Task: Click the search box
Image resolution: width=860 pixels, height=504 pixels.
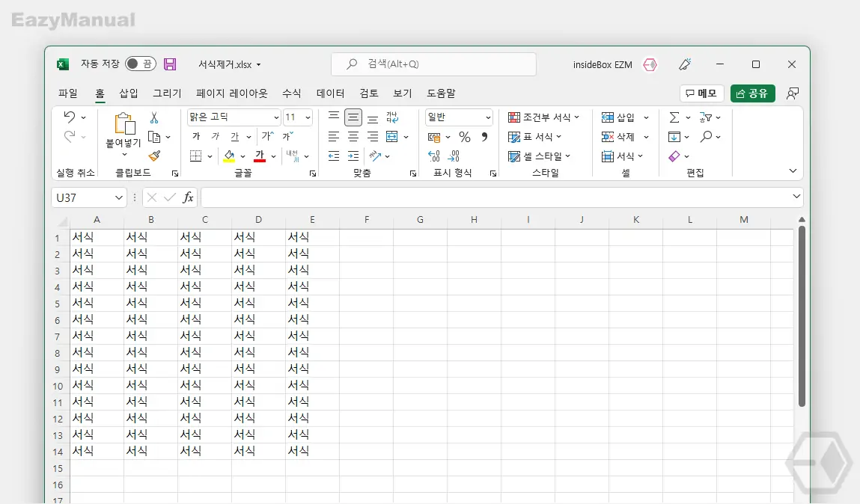Action: coord(433,64)
